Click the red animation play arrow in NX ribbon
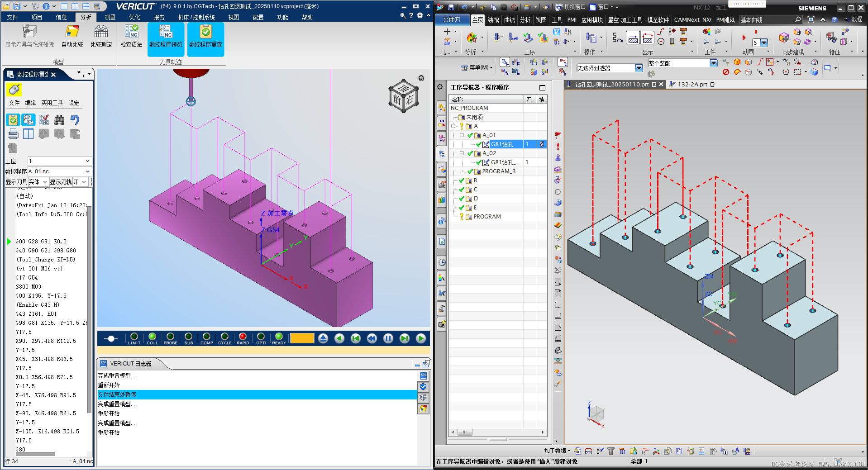 pos(744,38)
